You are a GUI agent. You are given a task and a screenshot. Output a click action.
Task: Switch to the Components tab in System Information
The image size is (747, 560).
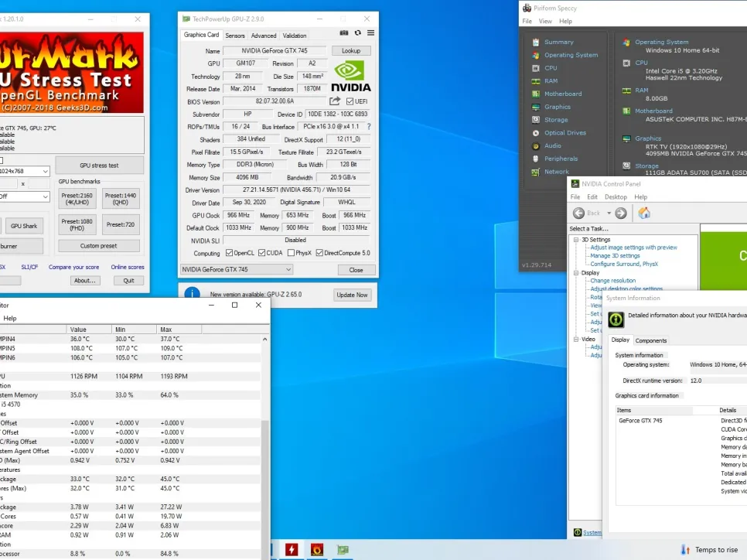651,340
